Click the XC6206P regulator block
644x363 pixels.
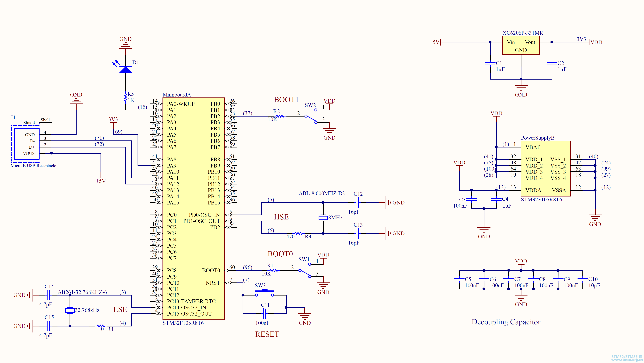pos(521,45)
